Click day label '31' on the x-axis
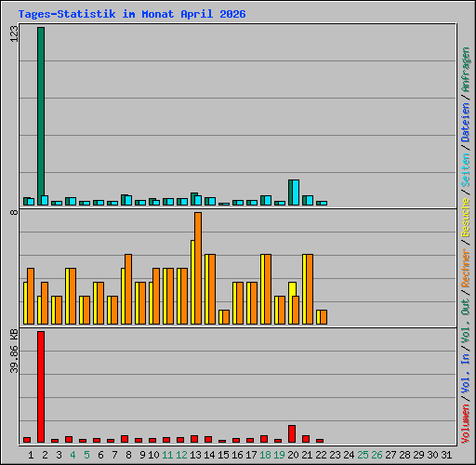 [x=446, y=455]
